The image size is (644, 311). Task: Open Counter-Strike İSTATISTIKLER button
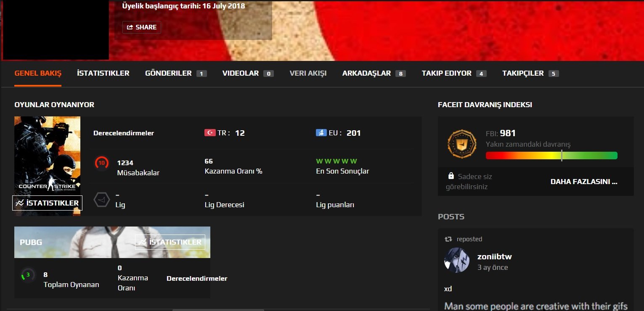click(48, 203)
